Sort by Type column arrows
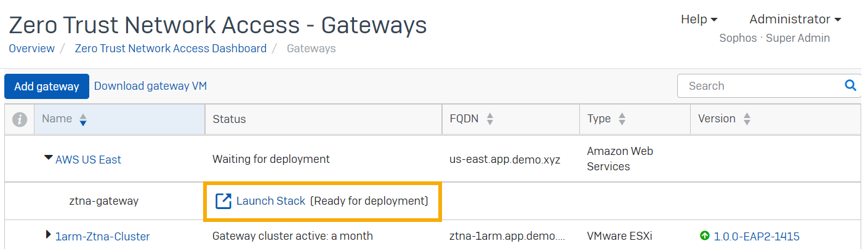This screenshot has width=868, height=249. pos(622,119)
